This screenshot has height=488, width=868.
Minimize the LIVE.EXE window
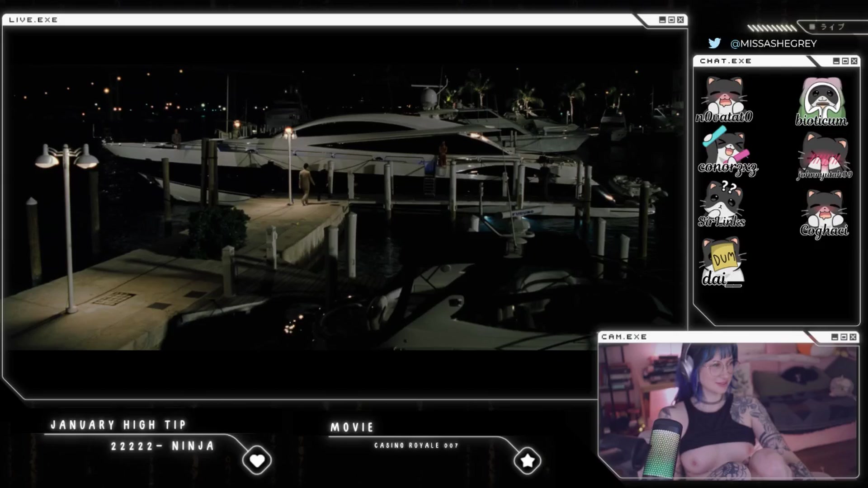662,20
